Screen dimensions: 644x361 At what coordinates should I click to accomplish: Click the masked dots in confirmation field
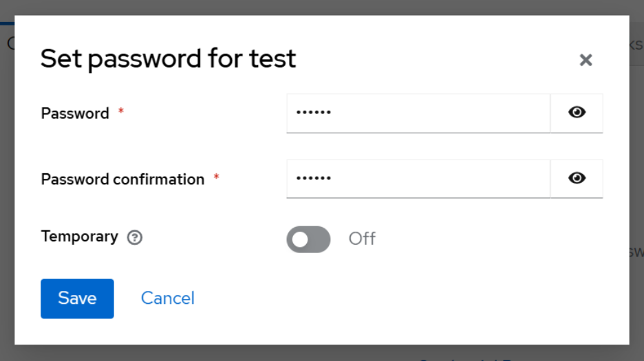point(314,179)
